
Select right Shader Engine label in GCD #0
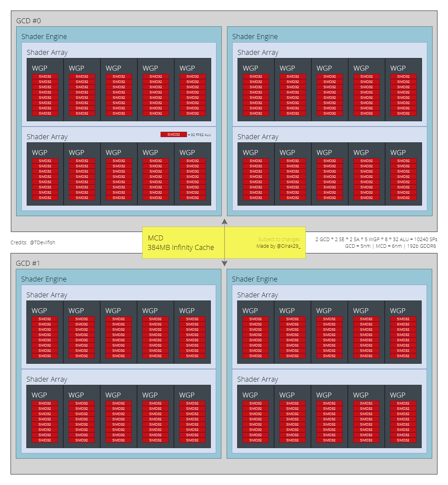pos(255,37)
